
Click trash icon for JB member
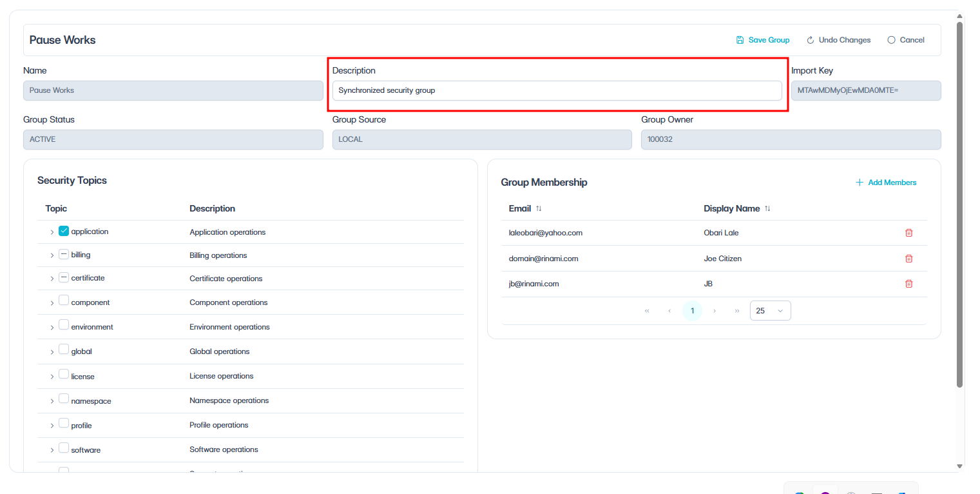tap(908, 284)
